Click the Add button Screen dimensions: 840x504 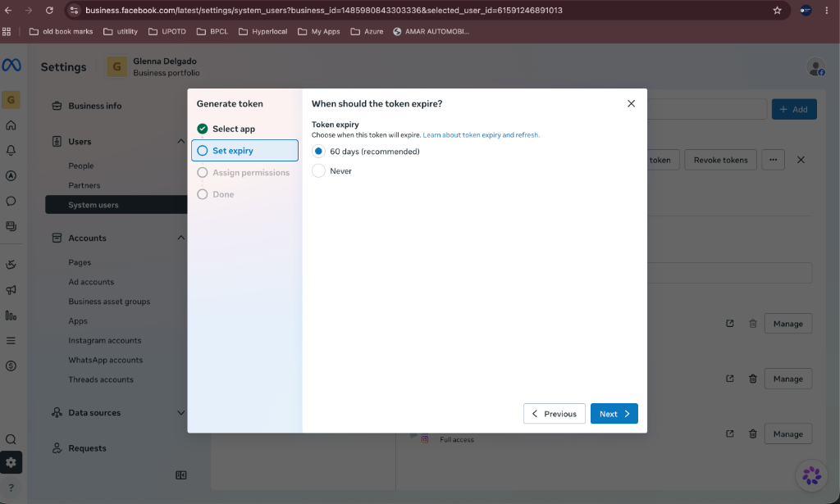[x=794, y=109]
